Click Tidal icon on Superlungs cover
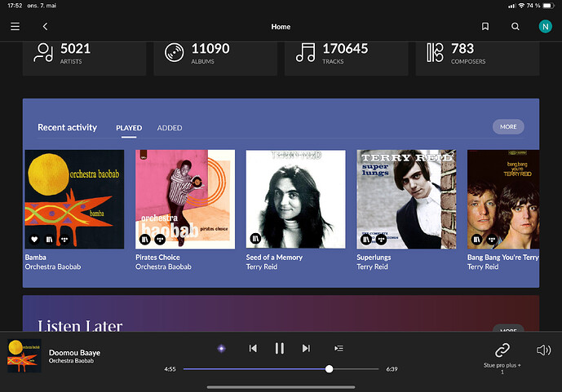 381,239
